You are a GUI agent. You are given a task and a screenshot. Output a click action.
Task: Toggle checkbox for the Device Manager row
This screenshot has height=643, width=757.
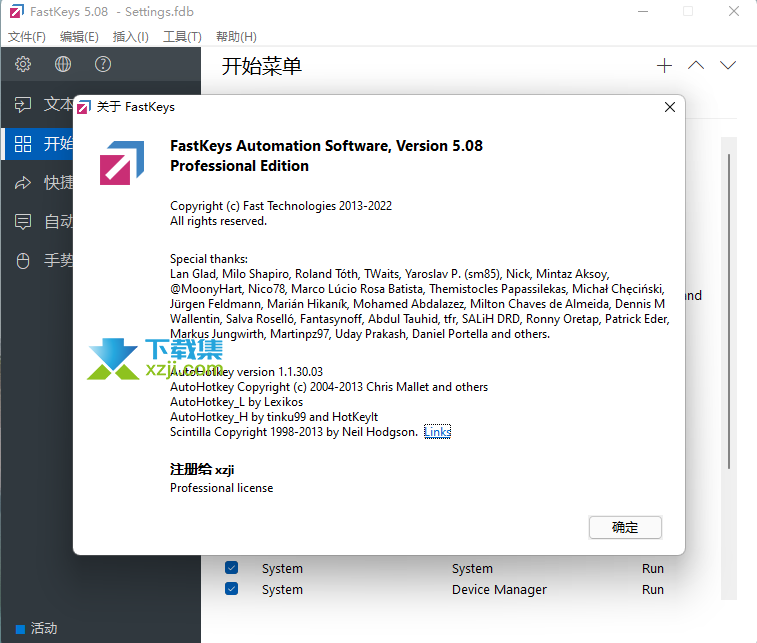(x=232, y=589)
